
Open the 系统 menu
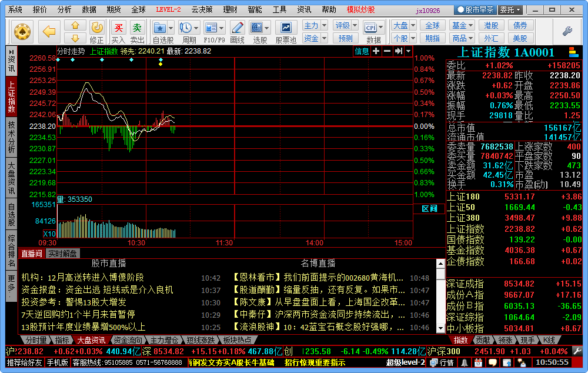15,10
